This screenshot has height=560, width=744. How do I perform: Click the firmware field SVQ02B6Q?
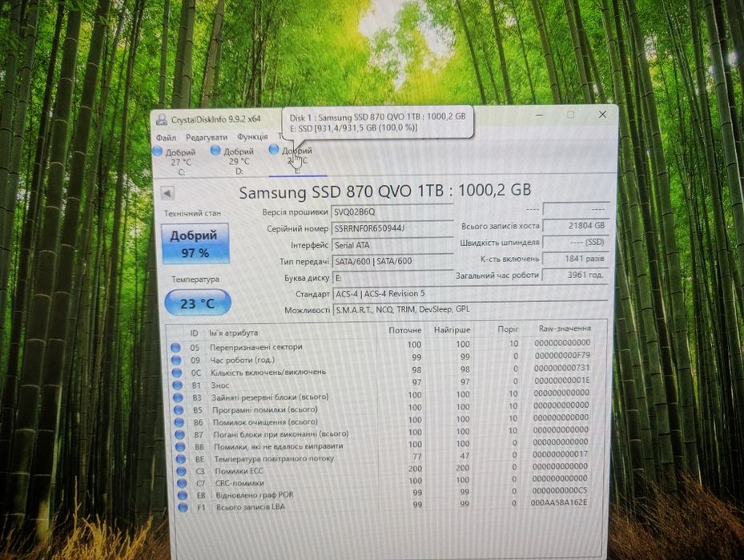tap(392, 212)
